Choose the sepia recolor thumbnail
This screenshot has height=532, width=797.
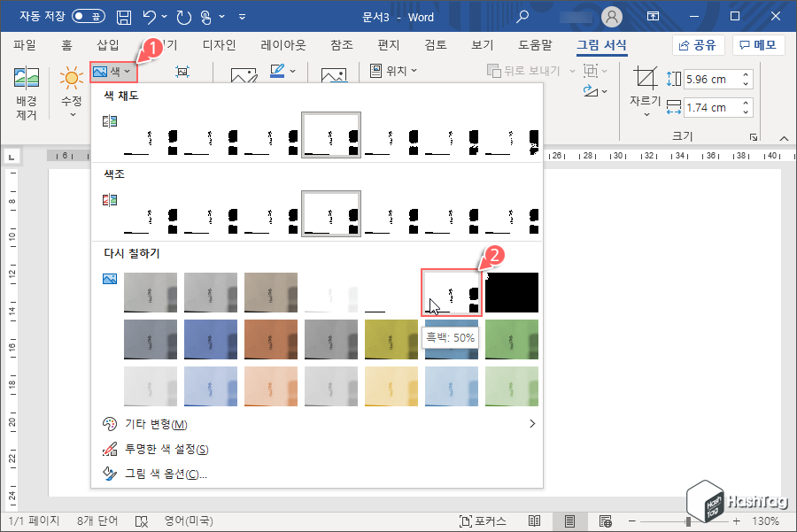click(x=271, y=293)
